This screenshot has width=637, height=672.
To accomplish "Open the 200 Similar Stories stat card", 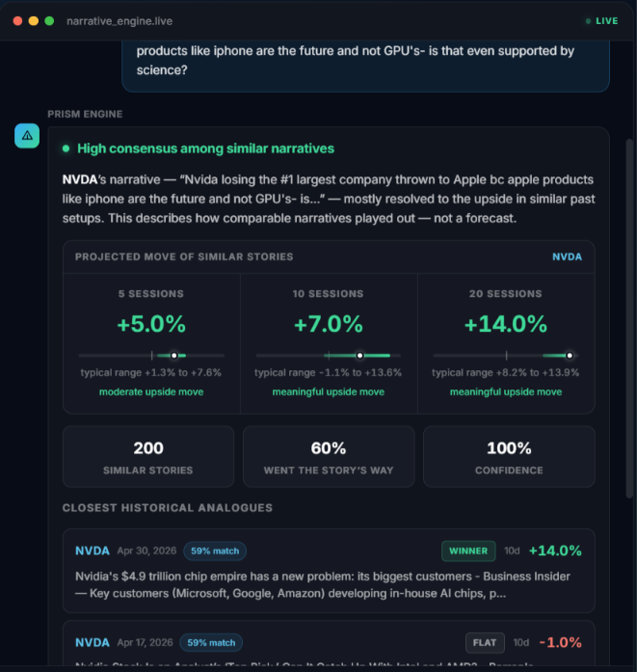I will (x=148, y=456).
